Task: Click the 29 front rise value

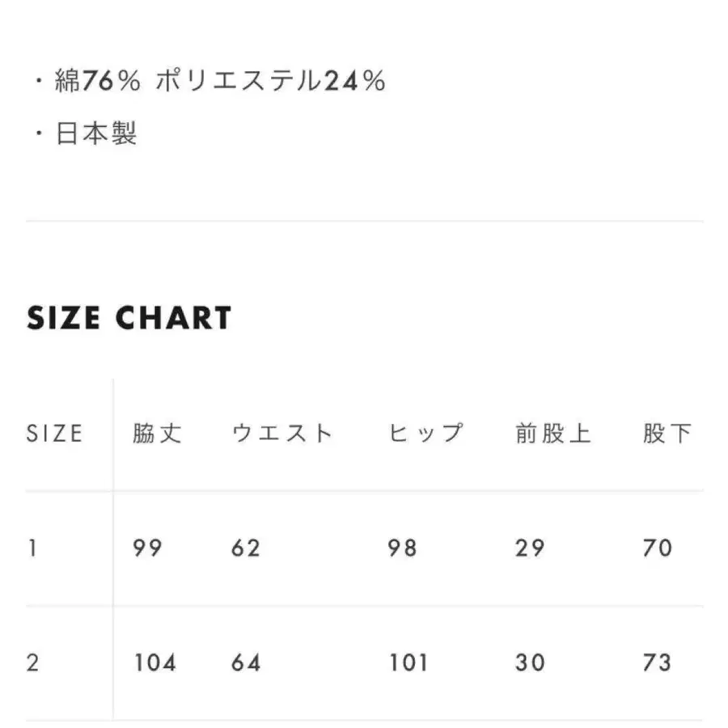Action: pos(530,548)
